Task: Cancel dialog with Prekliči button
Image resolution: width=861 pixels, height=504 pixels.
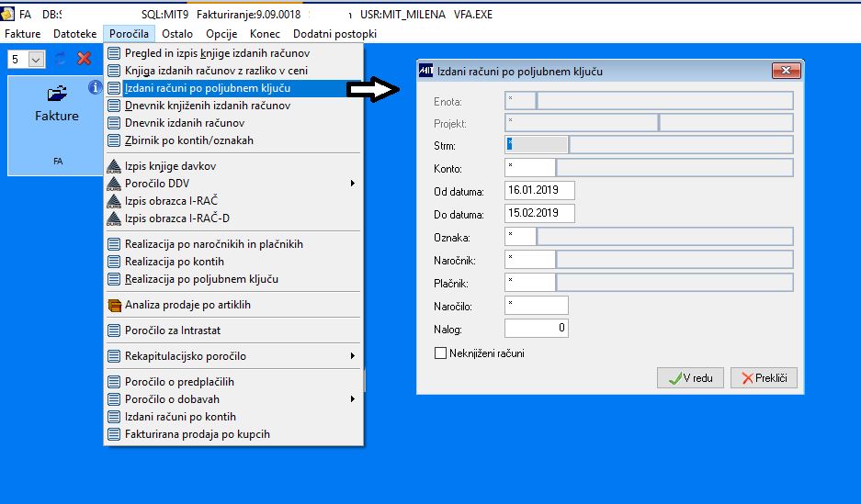Action: [x=764, y=378]
